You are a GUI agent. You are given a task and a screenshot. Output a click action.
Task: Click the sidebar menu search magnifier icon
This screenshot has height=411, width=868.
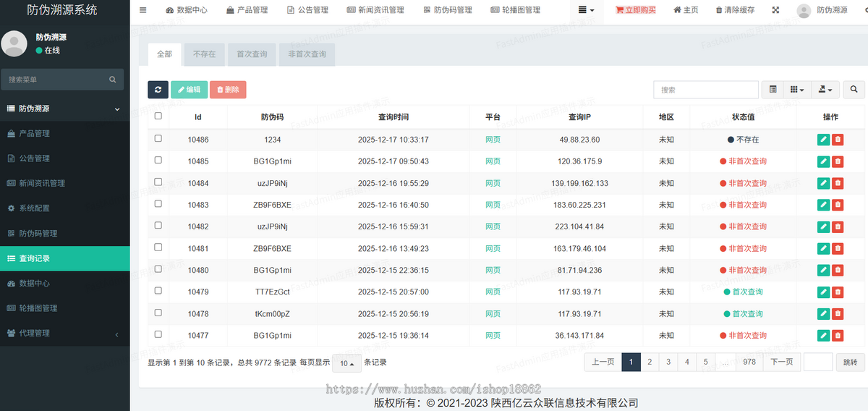point(112,80)
